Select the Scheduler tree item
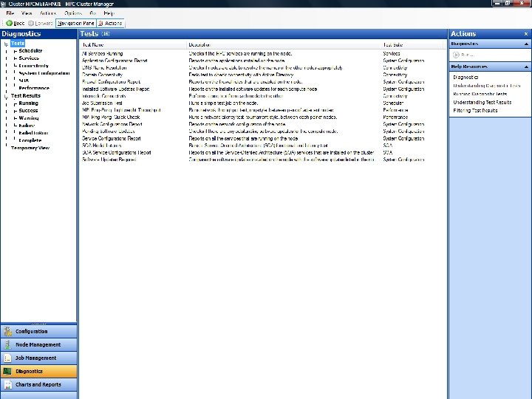The height and width of the screenshot is (399, 532). point(30,50)
